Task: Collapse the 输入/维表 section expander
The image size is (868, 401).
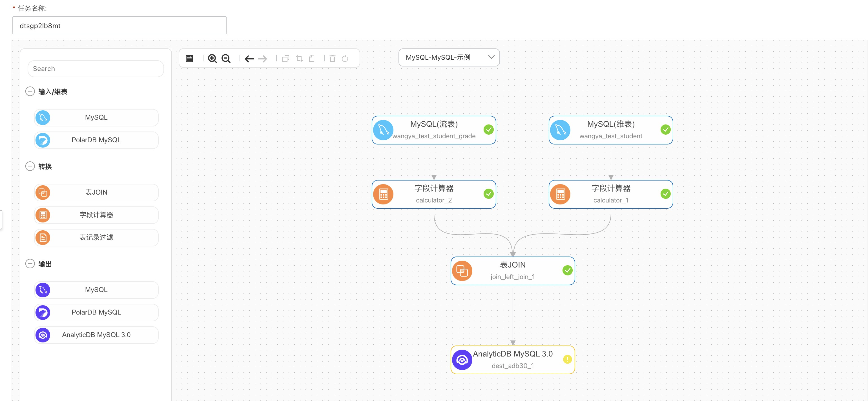Action: [30, 92]
